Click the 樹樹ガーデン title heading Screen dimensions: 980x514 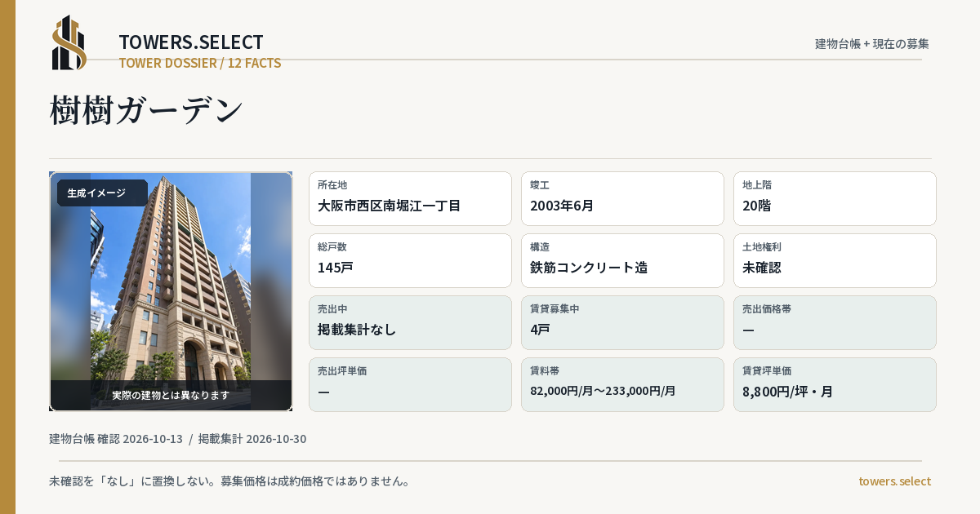(147, 110)
